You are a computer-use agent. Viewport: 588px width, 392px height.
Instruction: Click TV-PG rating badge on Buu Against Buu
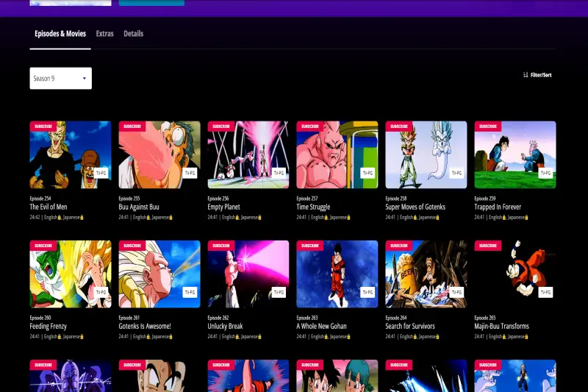190,173
